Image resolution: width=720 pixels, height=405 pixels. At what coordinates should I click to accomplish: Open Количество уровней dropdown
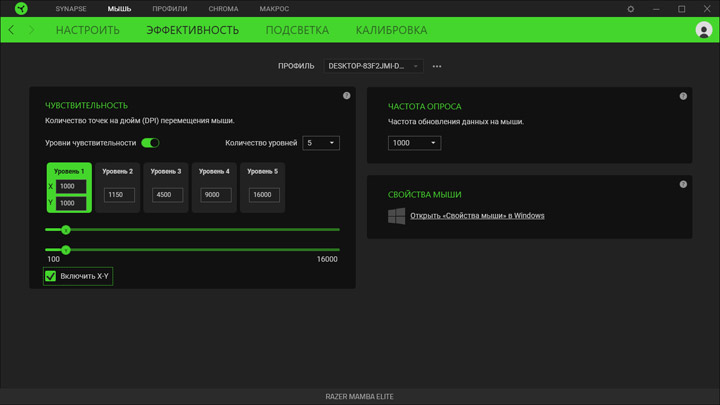point(321,143)
